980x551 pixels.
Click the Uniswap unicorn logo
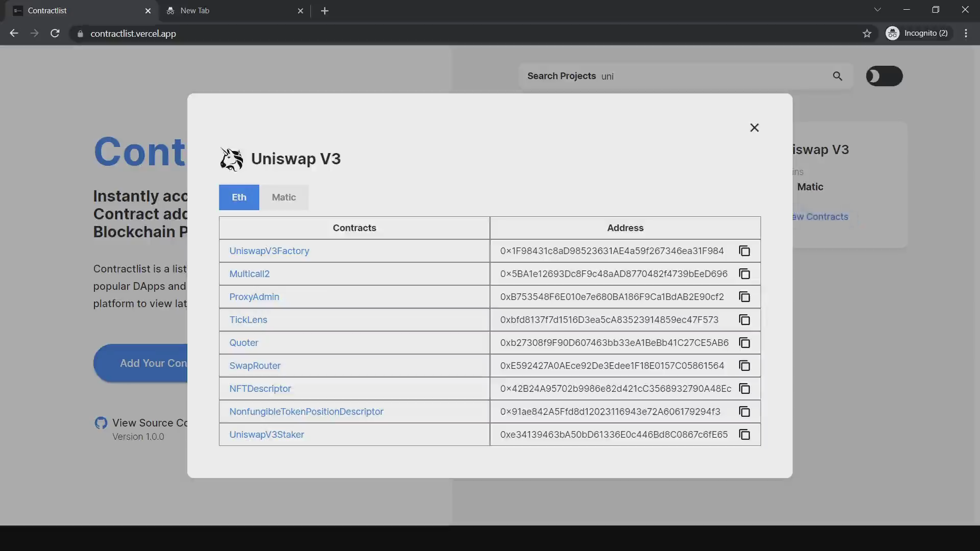pos(231,159)
